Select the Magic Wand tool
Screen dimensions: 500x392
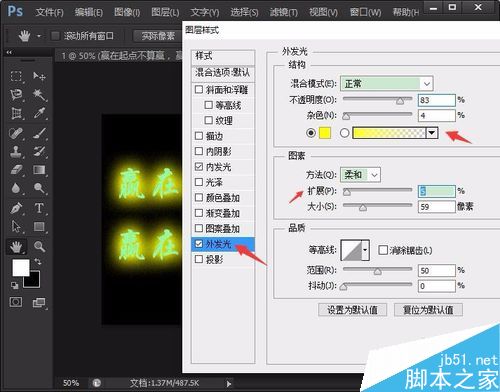click(39, 95)
